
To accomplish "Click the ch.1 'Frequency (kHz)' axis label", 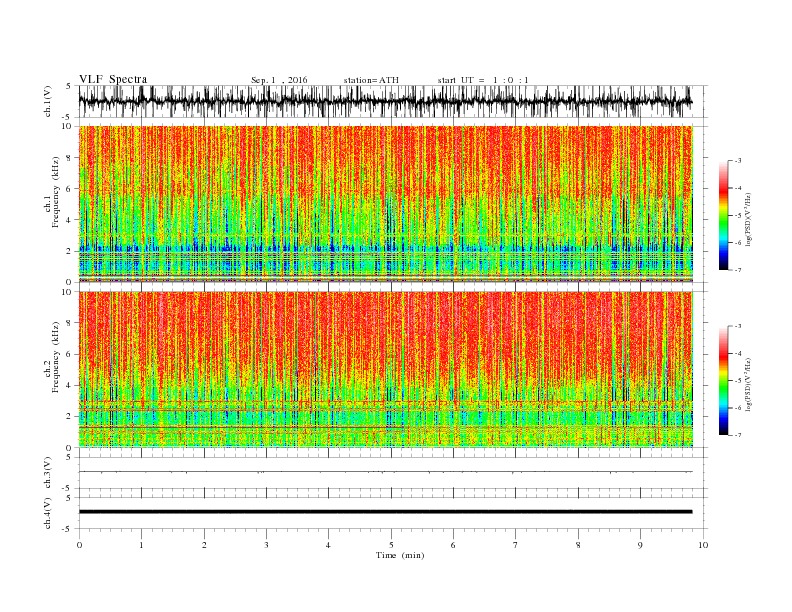I will [x=56, y=192].
